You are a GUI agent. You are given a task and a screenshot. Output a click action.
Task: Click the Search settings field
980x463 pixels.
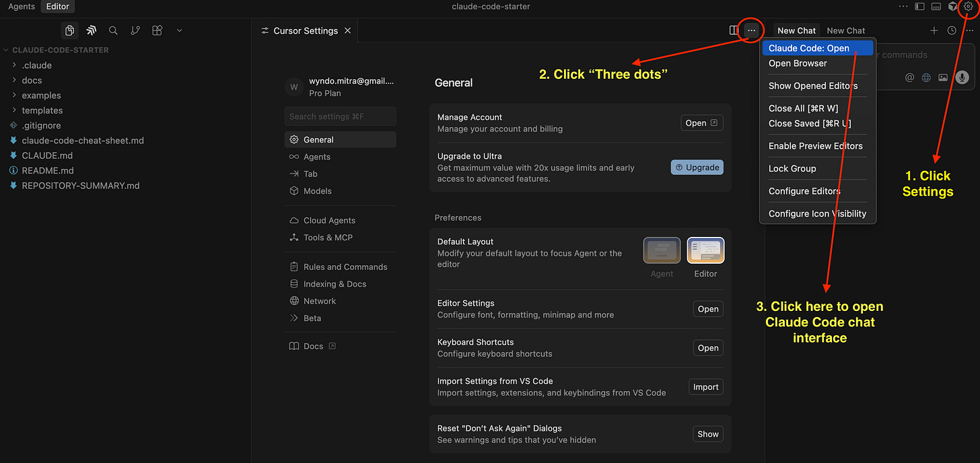[340, 116]
